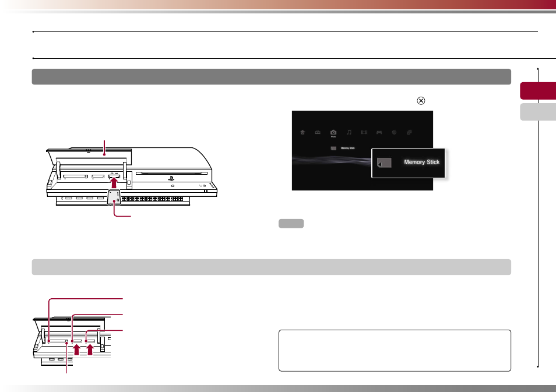Screen dimensions: 556x392
Task: Click the light gray lower section header bar
Action: (271, 267)
